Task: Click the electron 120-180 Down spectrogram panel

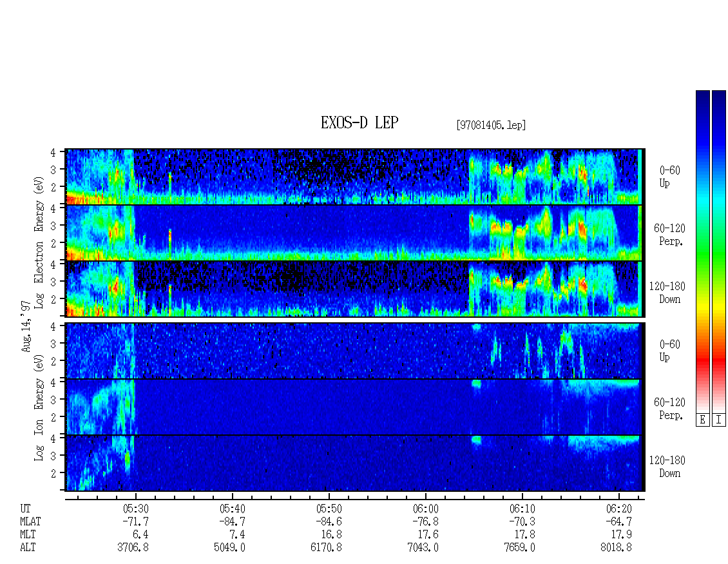Action: click(x=355, y=289)
